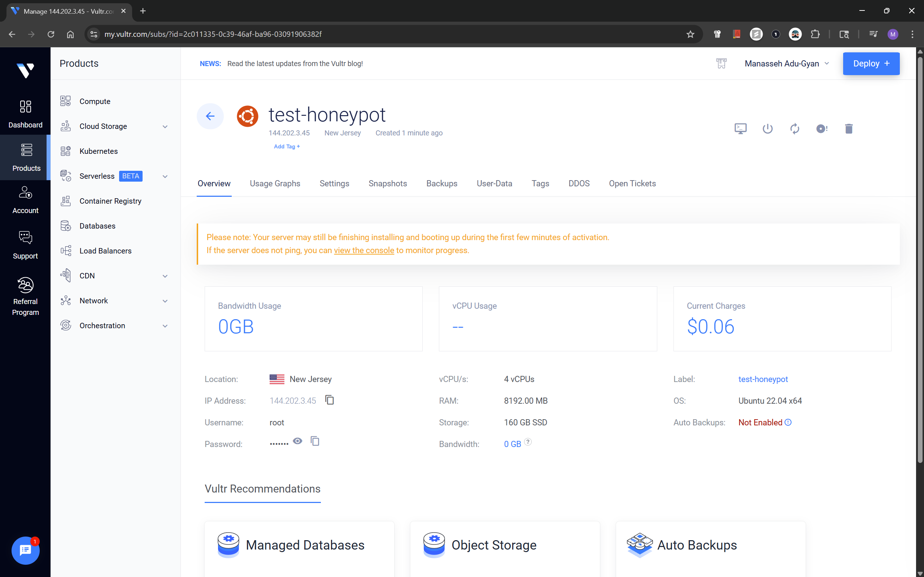Open Container Registry
Screen dimensions: 924x577
tap(110, 201)
